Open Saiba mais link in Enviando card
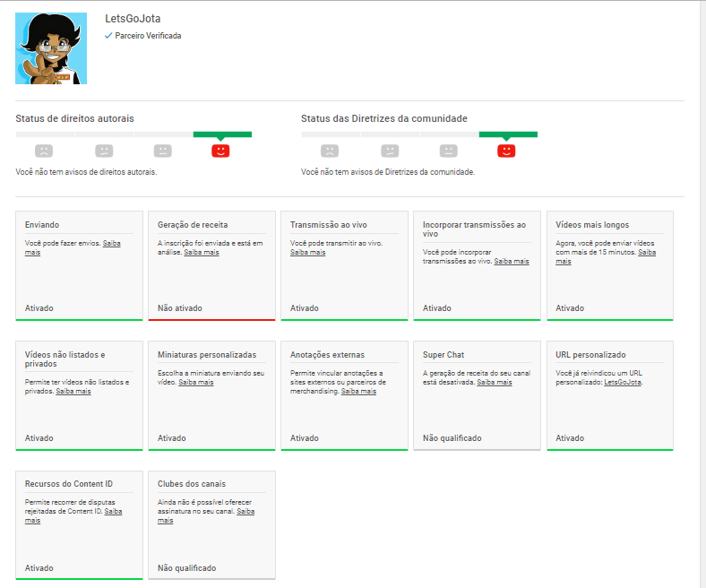The width and height of the screenshot is (706, 588). (x=112, y=243)
